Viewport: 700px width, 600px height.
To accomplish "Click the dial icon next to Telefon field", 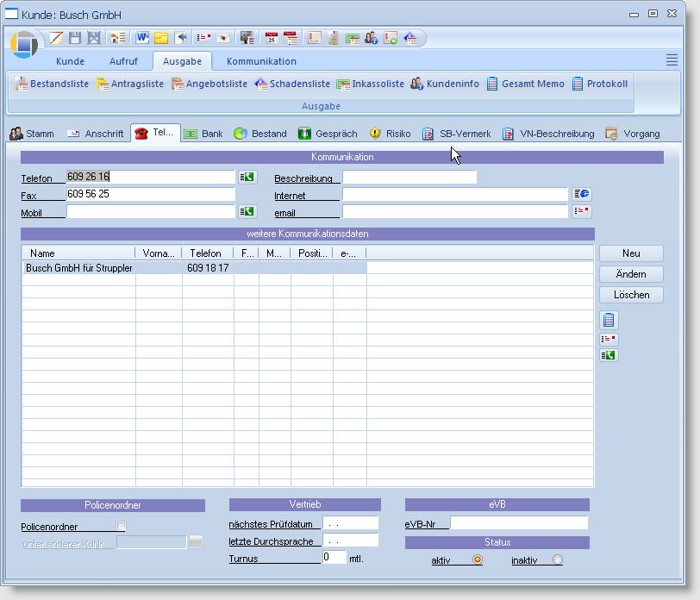I will click(247, 177).
